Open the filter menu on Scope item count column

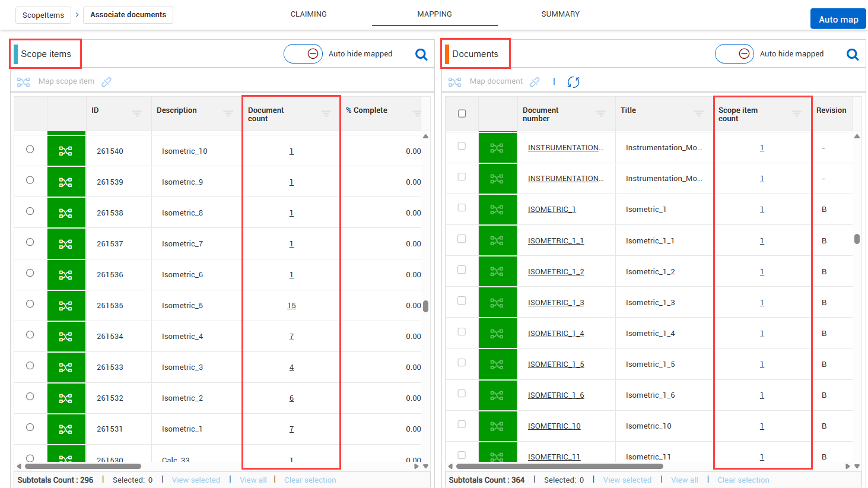pos(796,113)
